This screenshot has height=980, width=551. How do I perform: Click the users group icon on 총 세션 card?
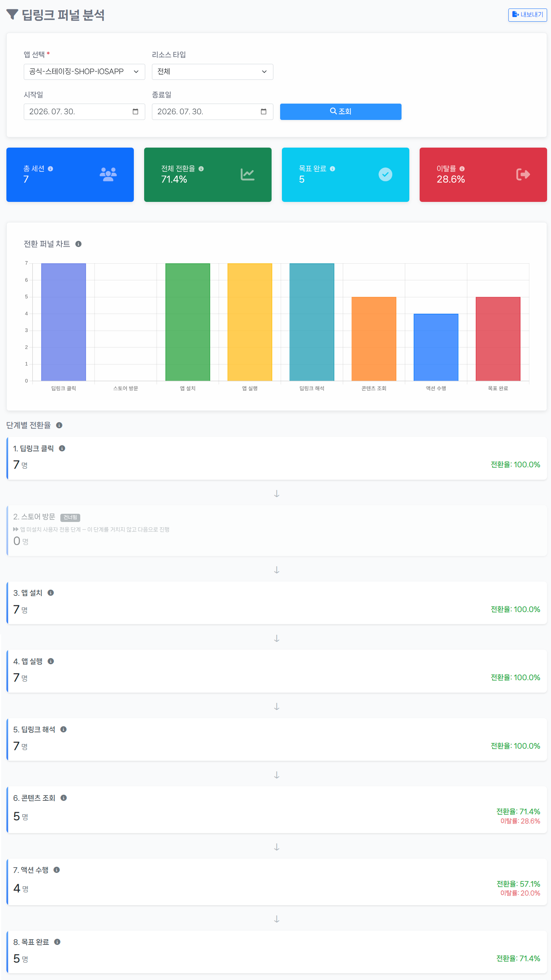tap(108, 174)
